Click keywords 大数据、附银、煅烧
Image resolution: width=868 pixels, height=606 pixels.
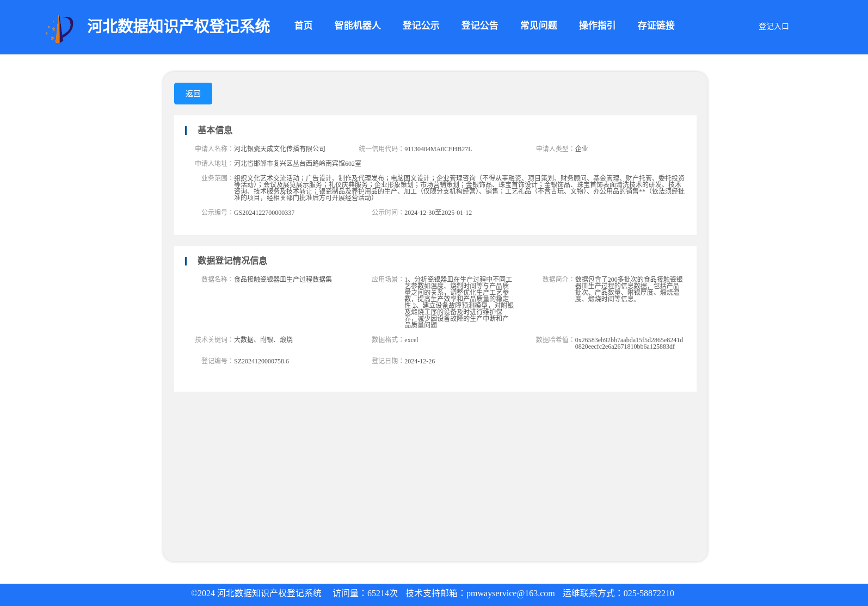[x=263, y=339]
